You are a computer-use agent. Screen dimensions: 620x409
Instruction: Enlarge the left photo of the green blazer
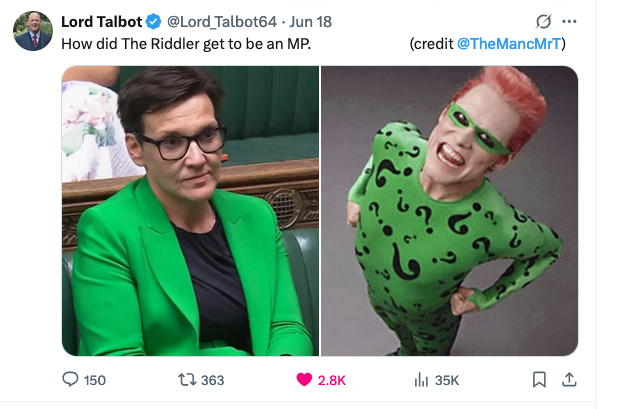[190, 211]
